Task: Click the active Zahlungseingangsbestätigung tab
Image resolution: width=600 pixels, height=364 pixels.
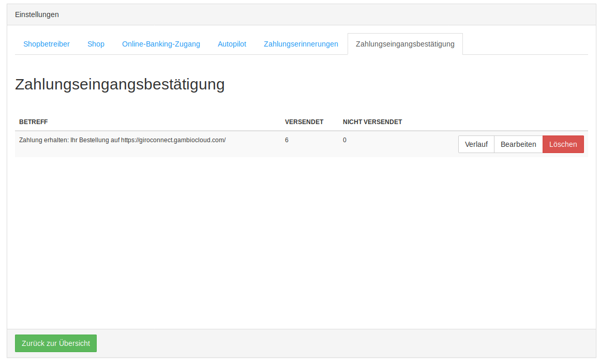Action: point(405,44)
